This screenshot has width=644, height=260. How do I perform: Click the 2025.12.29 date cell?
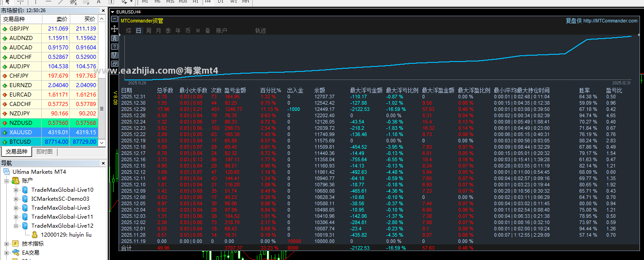[x=133, y=109]
